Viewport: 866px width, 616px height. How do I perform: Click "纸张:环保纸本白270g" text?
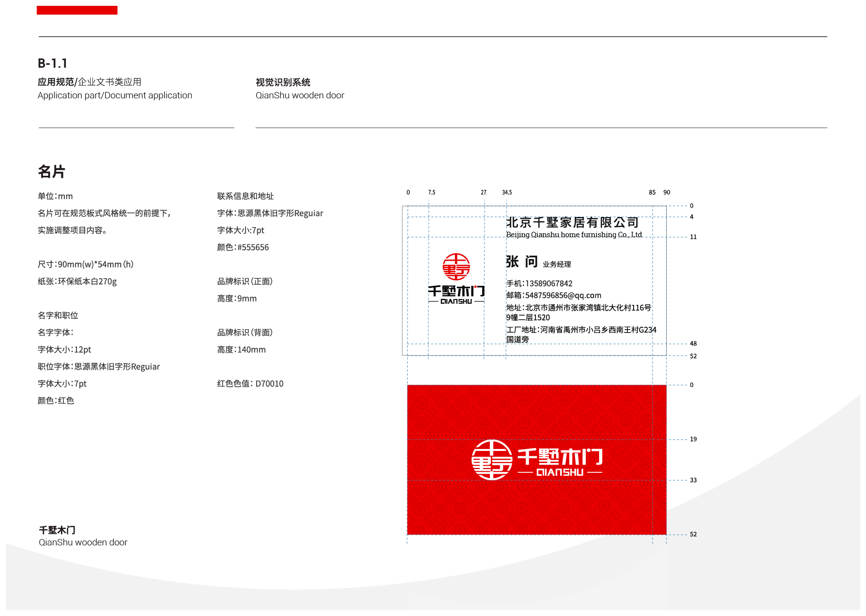(77, 281)
